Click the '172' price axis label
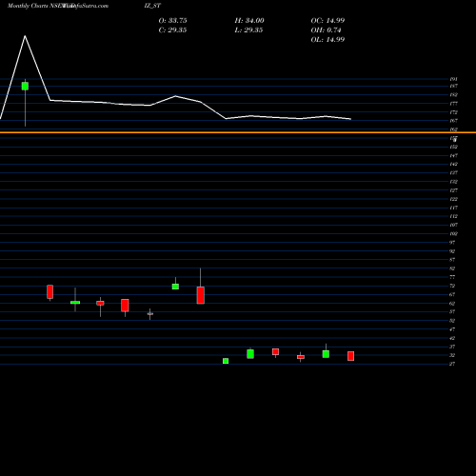This screenshot has height=476, width=476. click(x=453, y=112)
